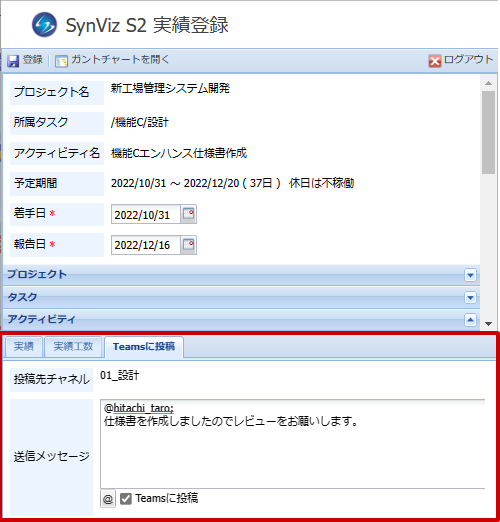500x522 pixels.
Task: Select the Teamsに投稿 tab
Action: pyautogui.click(x=144, y=347)
